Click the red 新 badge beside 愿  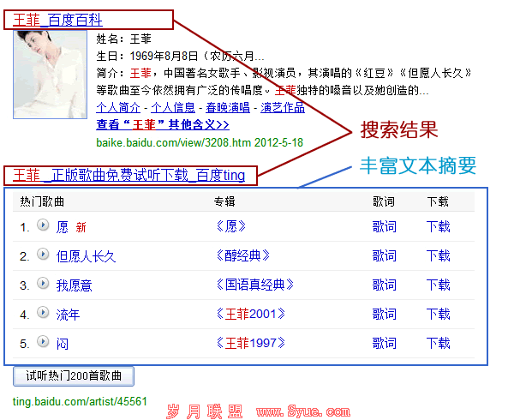tap(81, 227)
